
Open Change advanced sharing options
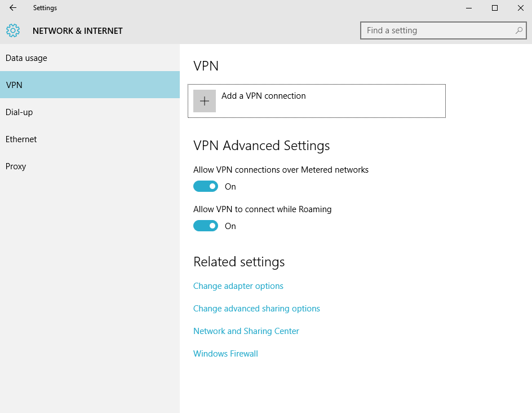(x=256, y=308)
